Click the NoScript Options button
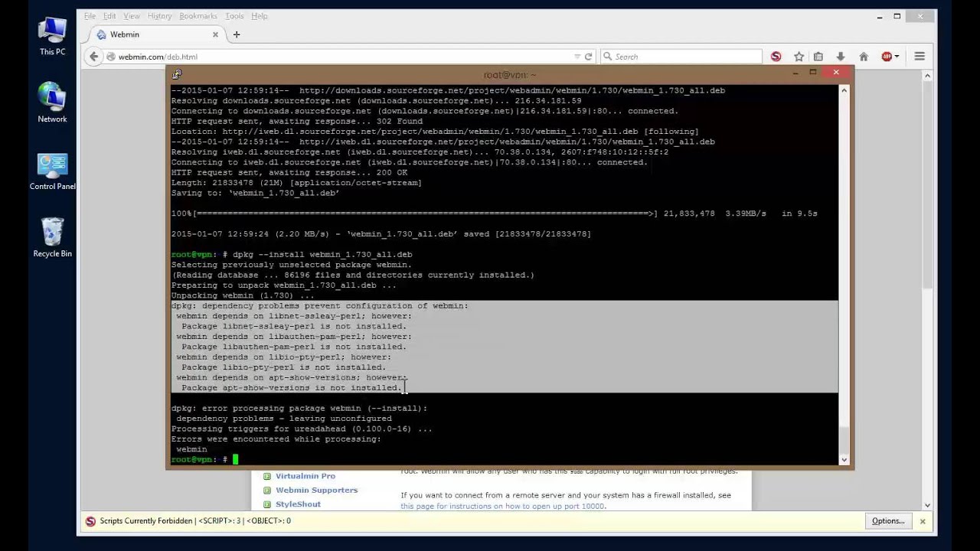Viewport: 980px width, 551px height. coord(888,521)
